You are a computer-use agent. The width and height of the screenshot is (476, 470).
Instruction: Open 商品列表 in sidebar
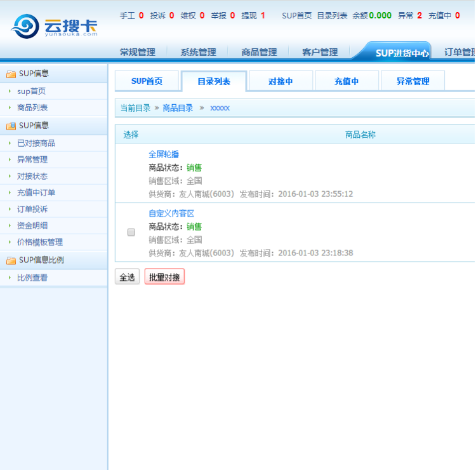click(x=32, y=107)
